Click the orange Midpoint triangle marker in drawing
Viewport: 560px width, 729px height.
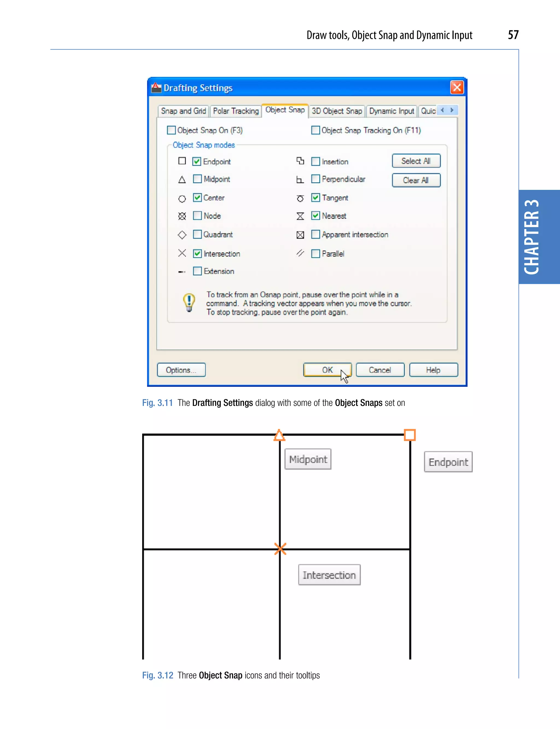(x=279, y=435)
